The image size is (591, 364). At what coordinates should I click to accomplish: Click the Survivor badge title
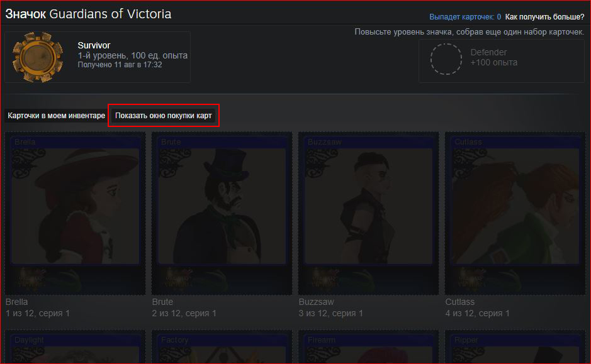(94, 45)
